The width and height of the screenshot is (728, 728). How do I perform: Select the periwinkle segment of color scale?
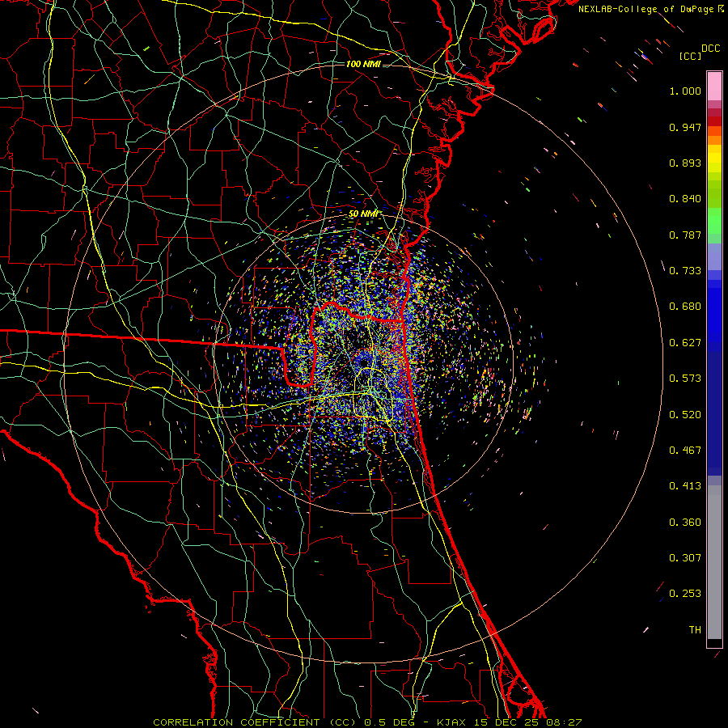pos(714,256)
